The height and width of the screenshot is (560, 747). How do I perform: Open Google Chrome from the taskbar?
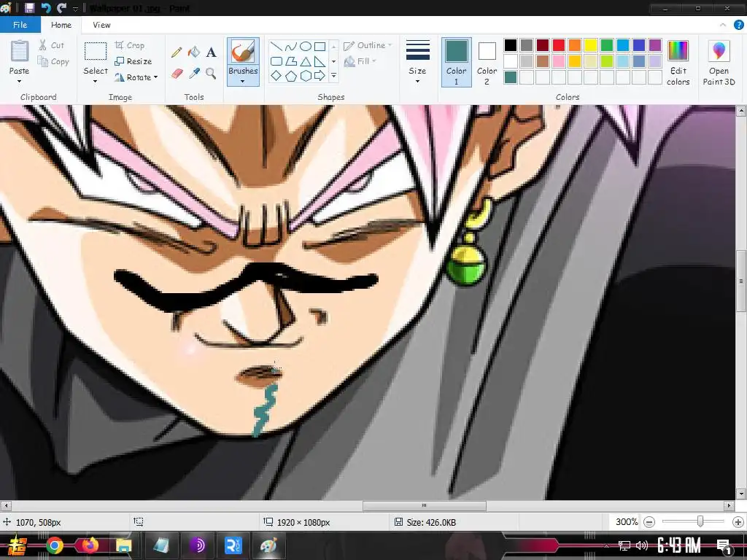(x=55, y=545)
